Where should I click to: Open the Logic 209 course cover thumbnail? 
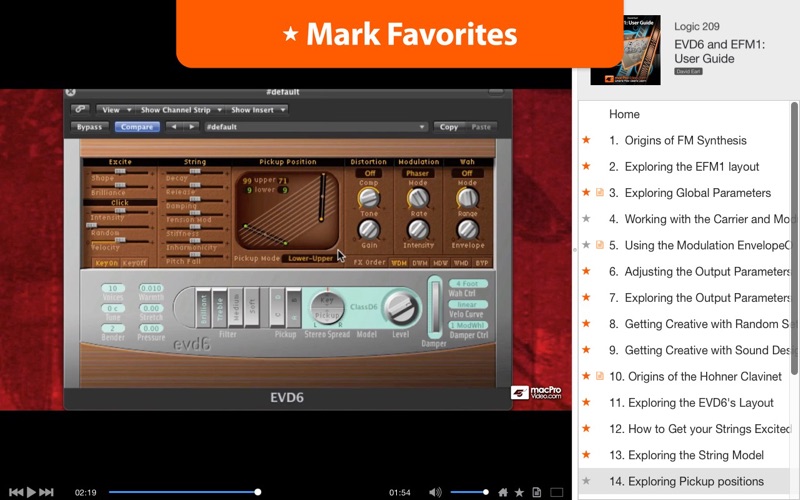626,50
